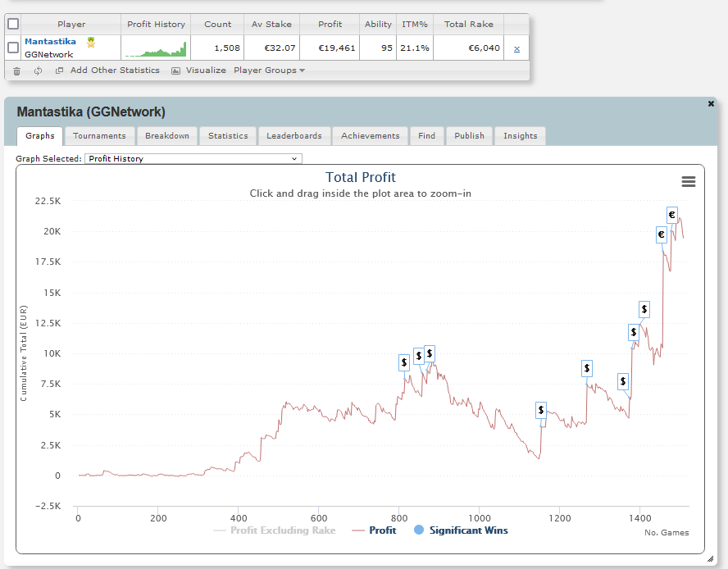Expand the Player Groups menu

coord(269,71)
